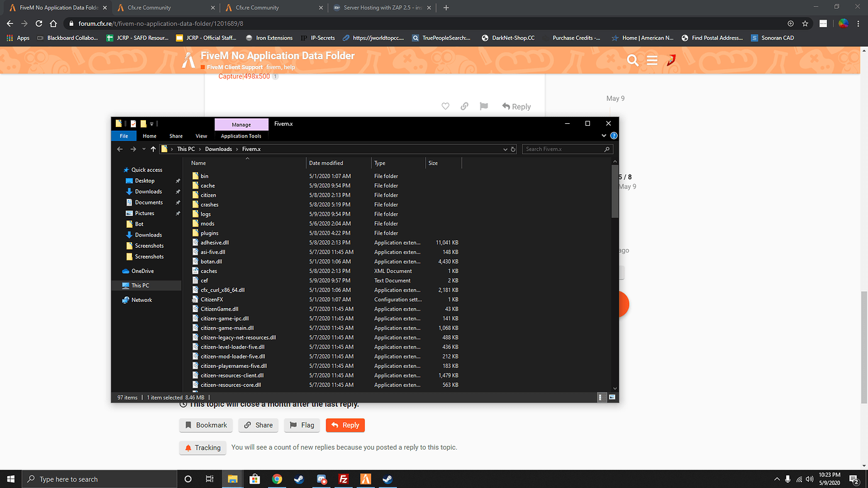This screenshot has width=868, height=488.
Task: Open FiveM from the taskbar
Action: point(365,479)
